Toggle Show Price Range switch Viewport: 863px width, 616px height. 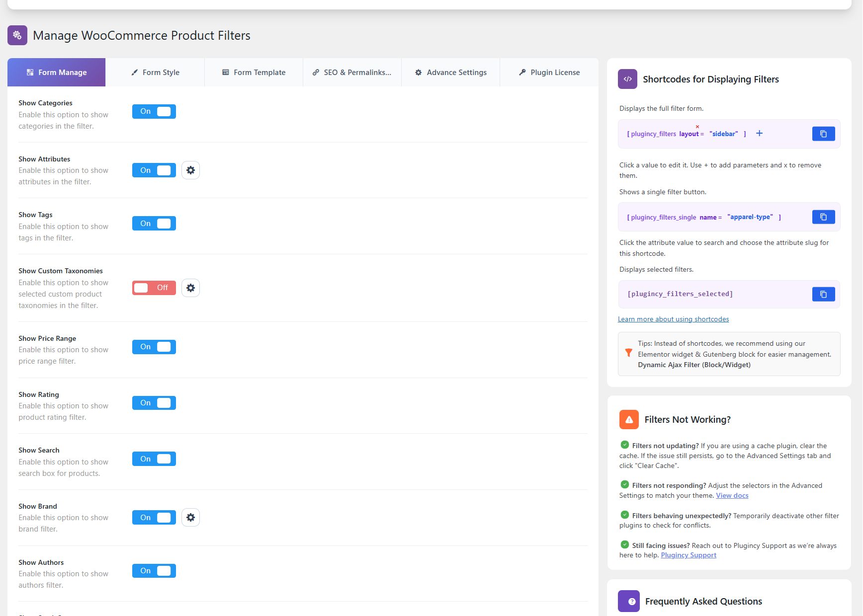(x=154, y=347)
